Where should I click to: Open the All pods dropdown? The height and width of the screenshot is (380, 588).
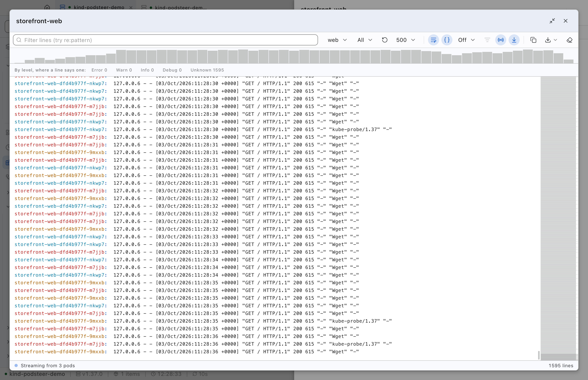pyautogui.click(x=365, y=40)
